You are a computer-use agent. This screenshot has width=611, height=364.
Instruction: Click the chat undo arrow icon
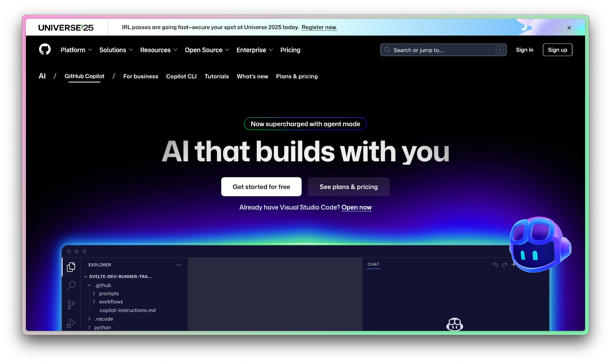(496, 264)
